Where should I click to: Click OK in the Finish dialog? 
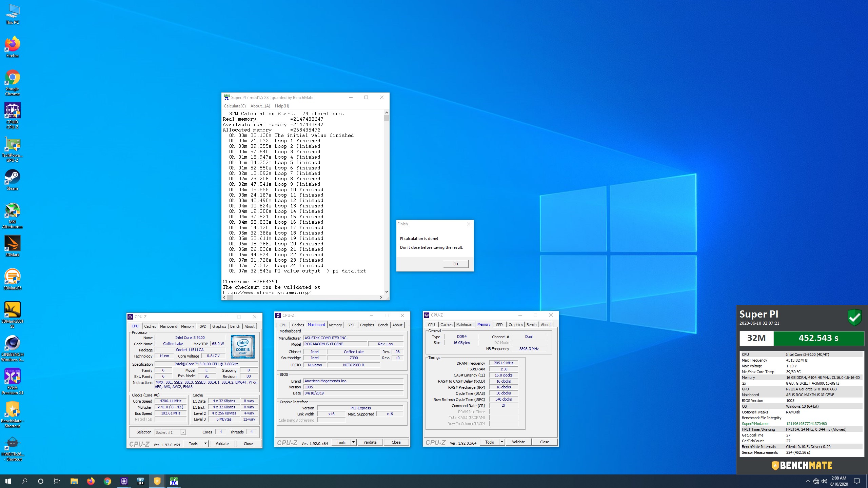click(x=456, y=264)
